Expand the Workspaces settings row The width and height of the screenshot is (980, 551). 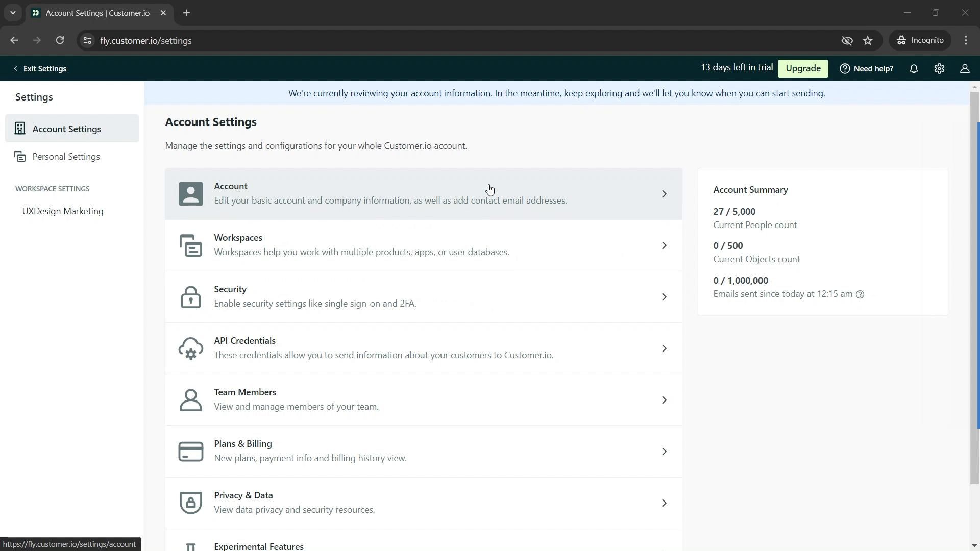pyautogui.click(x=423, y=245)
